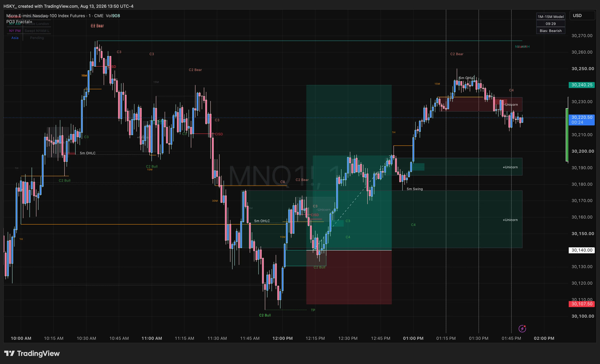Viewport: 600px width, 364px height.
Task: Click the '5m Swing' label
Action: coord(415,189)
